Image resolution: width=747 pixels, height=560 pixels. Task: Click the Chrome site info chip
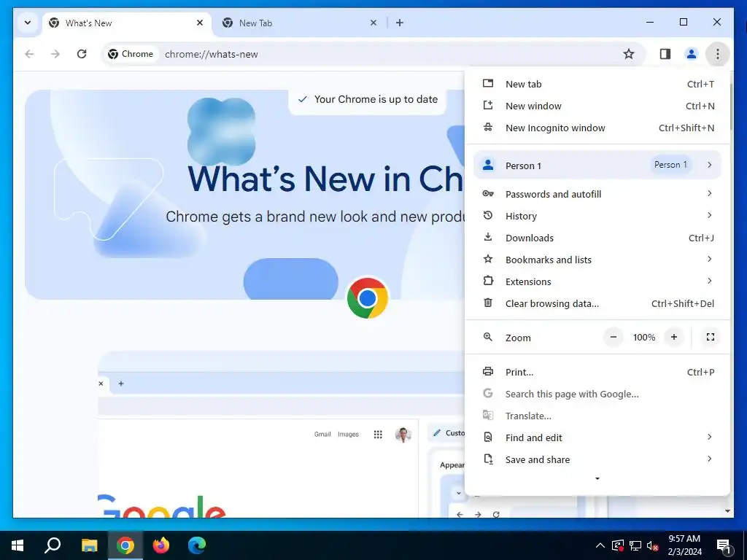coord(131,54)
